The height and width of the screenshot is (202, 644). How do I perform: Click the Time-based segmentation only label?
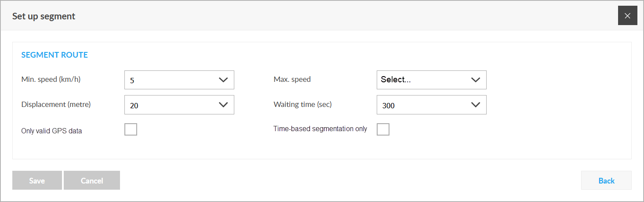pos(320,129)
